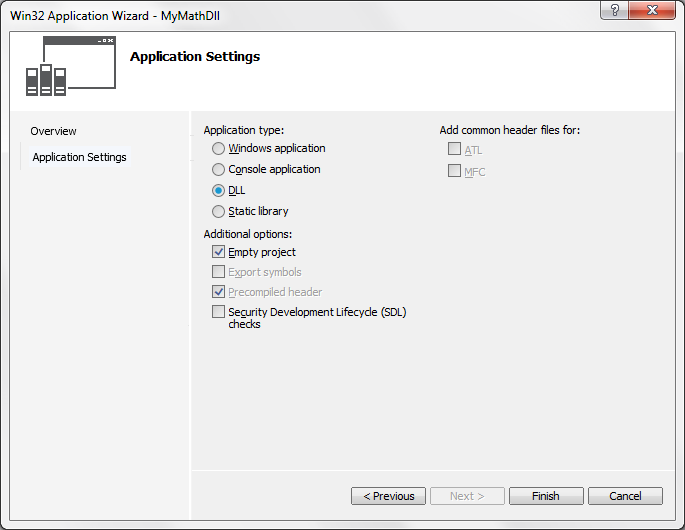This screenshot has width=685, height=530.
Task: Switch to Application Settings sidebar item
Action: point(80,157)
